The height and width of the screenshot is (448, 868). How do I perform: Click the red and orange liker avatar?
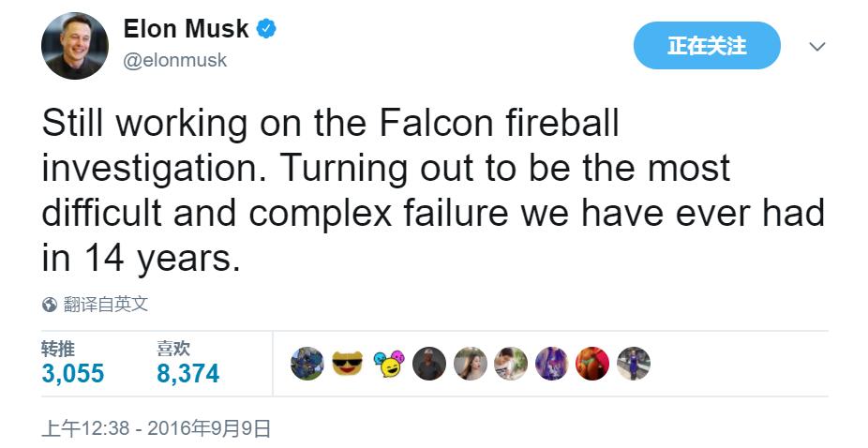(592, 364)
